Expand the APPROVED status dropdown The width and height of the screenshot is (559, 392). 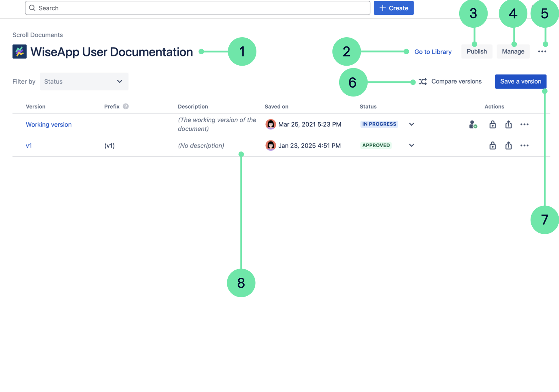(412, 145)
